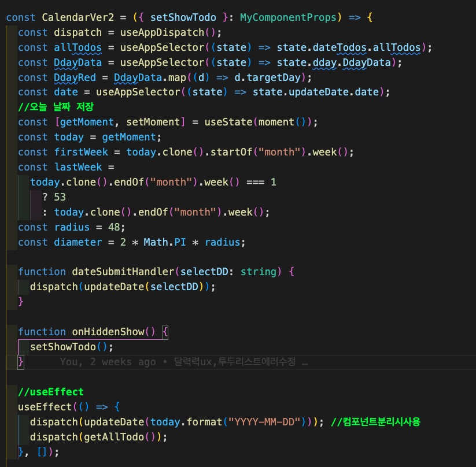The image size is (476, 467).
Task: Select the getAllTodo call inside useEffect
Action: (x=116, y=437)
